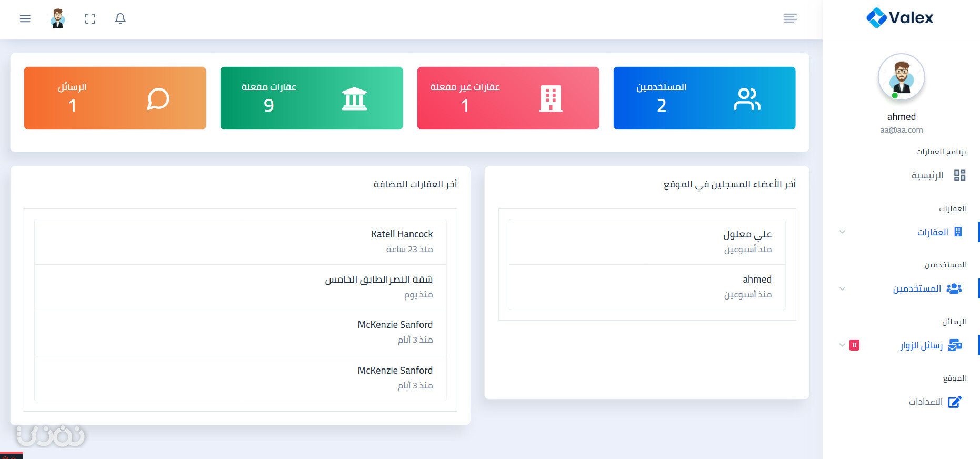Click member ahmed in the registered members list
980x459 pixels.
pyautogui.click(x=757, y=280)
